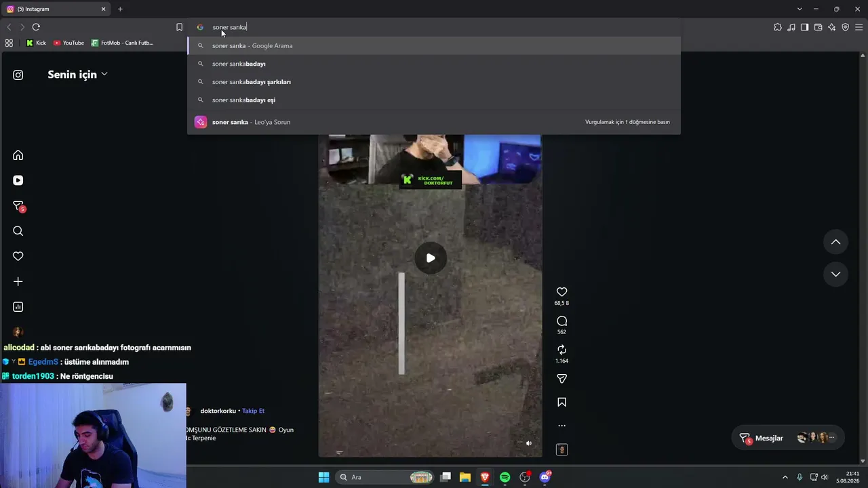Click the Windows taskbar search box
This screenshot has height=488, width=868.
(384, 477)
